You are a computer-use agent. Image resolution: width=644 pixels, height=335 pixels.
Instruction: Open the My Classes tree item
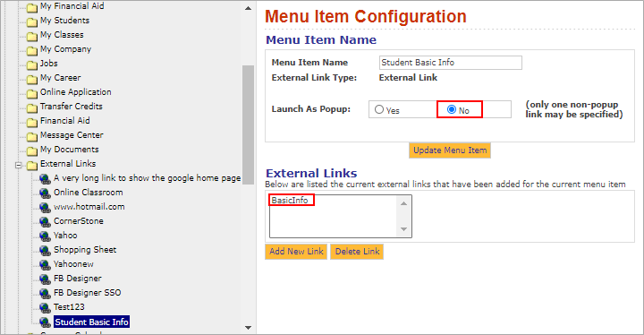point(62,35)
